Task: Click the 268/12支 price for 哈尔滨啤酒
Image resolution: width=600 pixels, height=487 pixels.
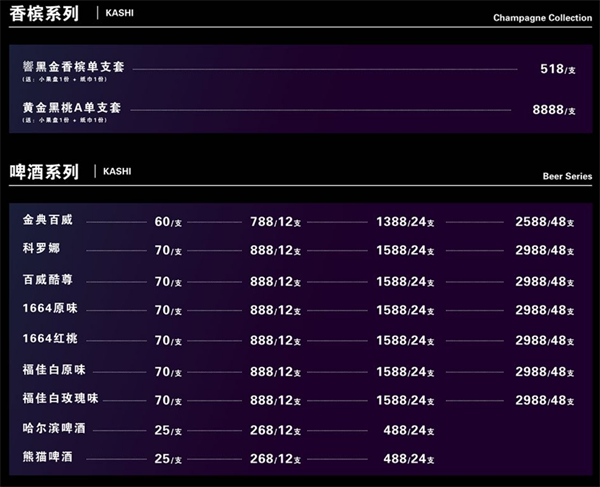Action: [276, 430]
